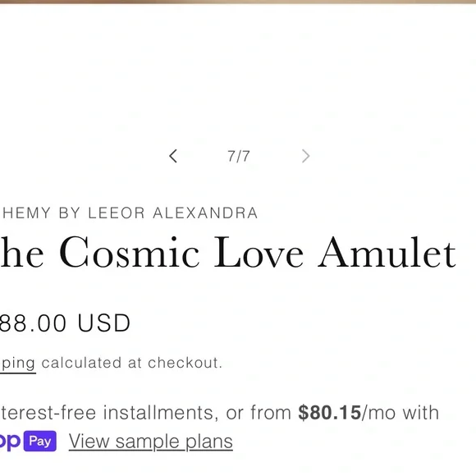Click the interest-free installments text
The image size is (476, 476).
[x=109, y=413]
